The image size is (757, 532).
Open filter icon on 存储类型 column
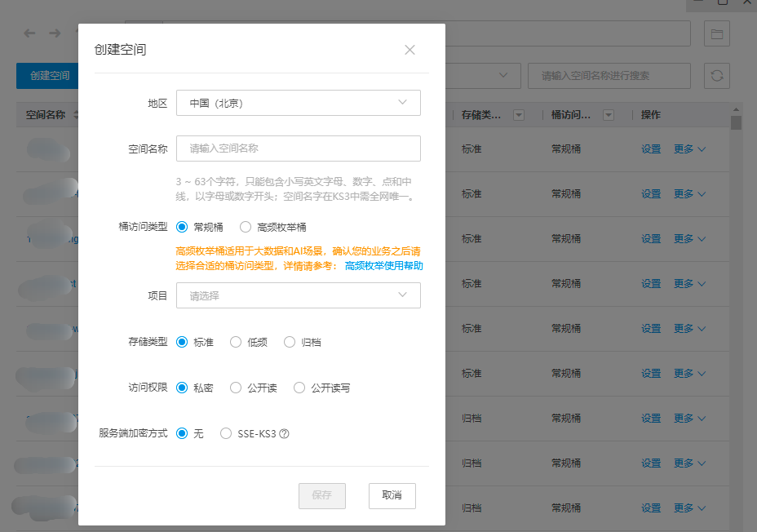[518, 116]
